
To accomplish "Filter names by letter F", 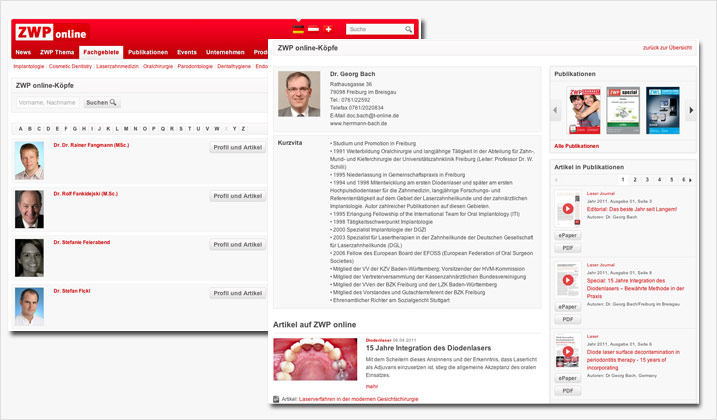I will (x=66, y=129).
